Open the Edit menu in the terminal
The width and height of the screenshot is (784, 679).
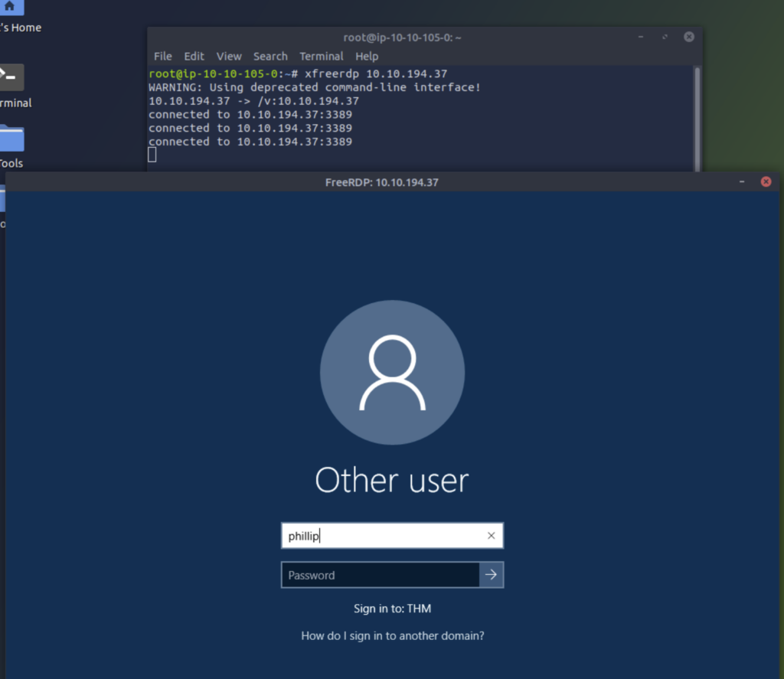pos(194,56)
